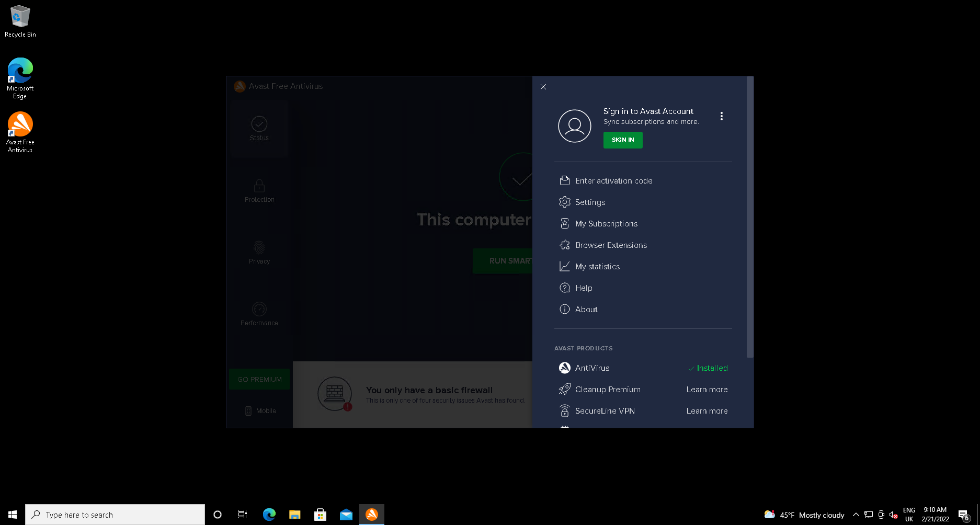The width and height of the screenshot is (980, 525).
Task: Select the About menu entry
Action: click(586, 310)
